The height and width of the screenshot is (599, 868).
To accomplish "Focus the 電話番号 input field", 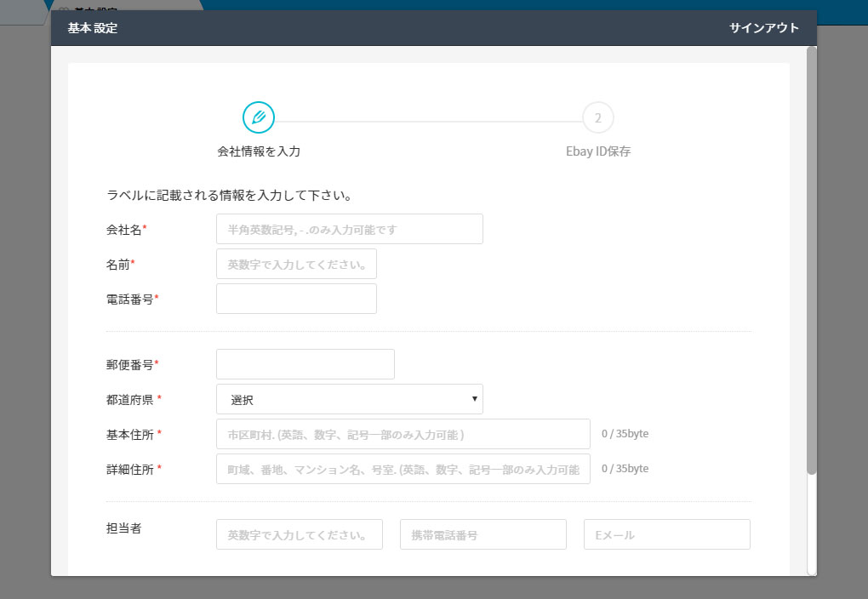I will click(296, 299).
